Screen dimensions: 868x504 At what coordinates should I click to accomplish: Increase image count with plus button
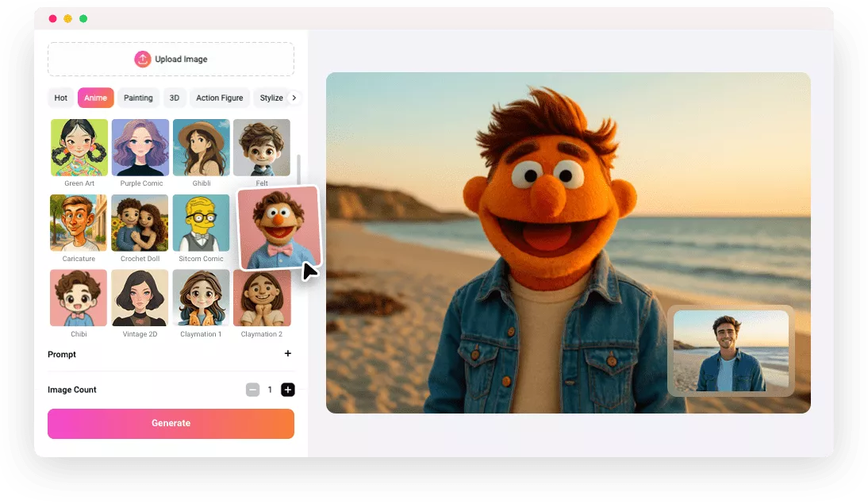[288, 390]
